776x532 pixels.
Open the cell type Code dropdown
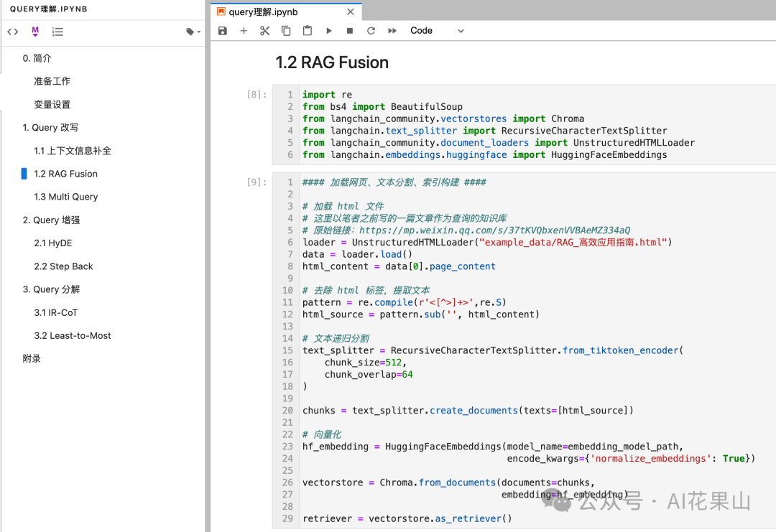[437, 31]
